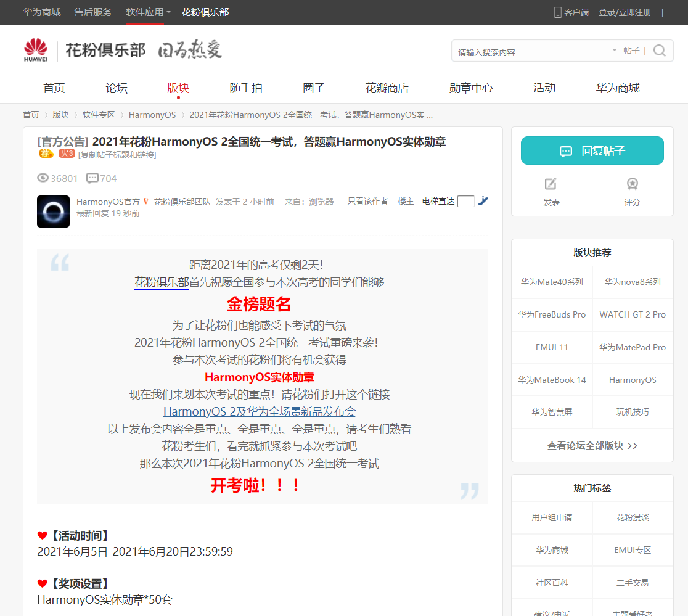
Task: Click the 荐 recommended badge
Action: (46, 153)
